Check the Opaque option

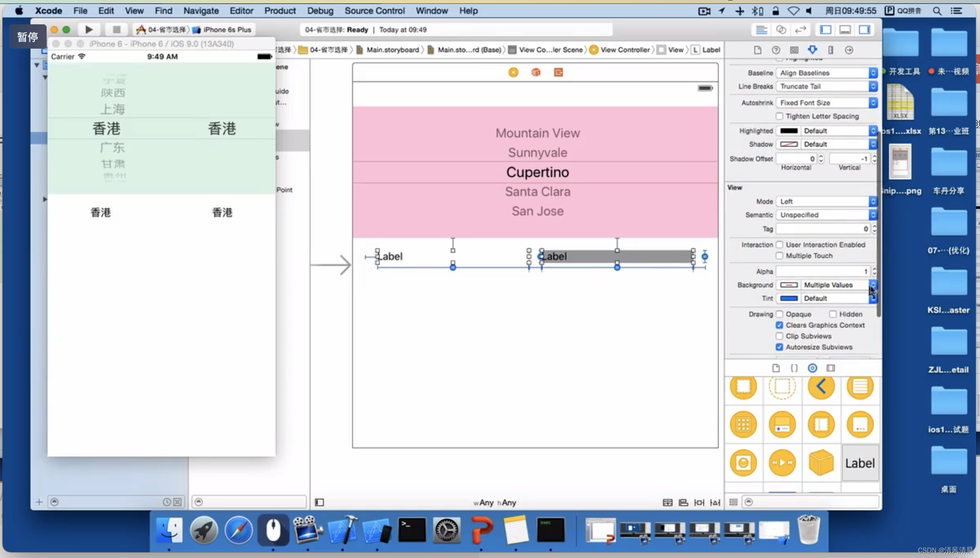[x=779, y=314]
